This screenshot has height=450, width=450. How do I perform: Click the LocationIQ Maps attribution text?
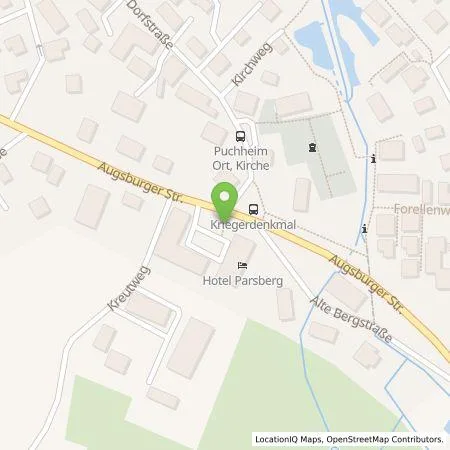point(289,439)
